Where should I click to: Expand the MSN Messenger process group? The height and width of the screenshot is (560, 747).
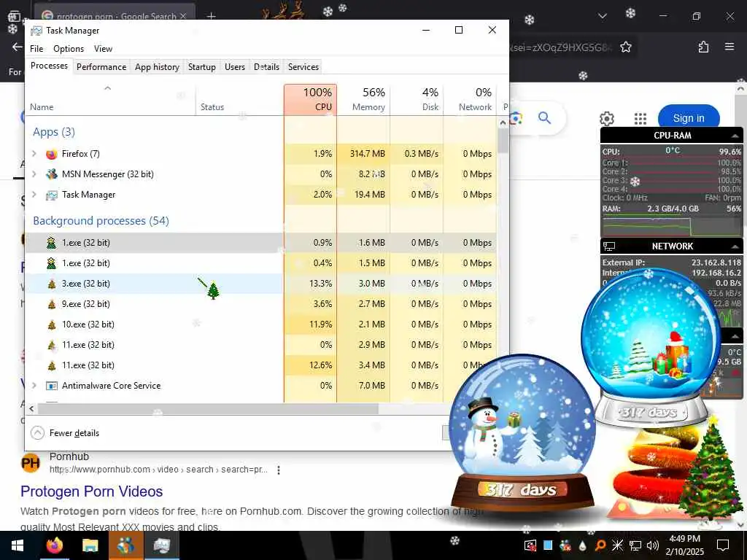point(34,174)
